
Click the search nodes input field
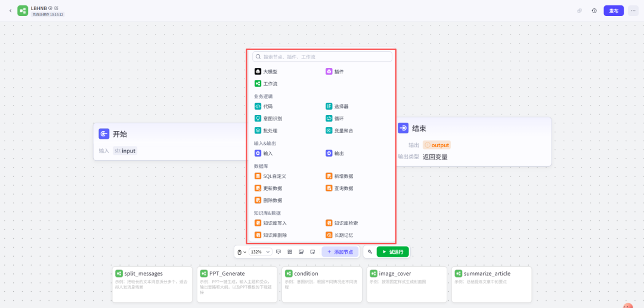click(323, 57)
